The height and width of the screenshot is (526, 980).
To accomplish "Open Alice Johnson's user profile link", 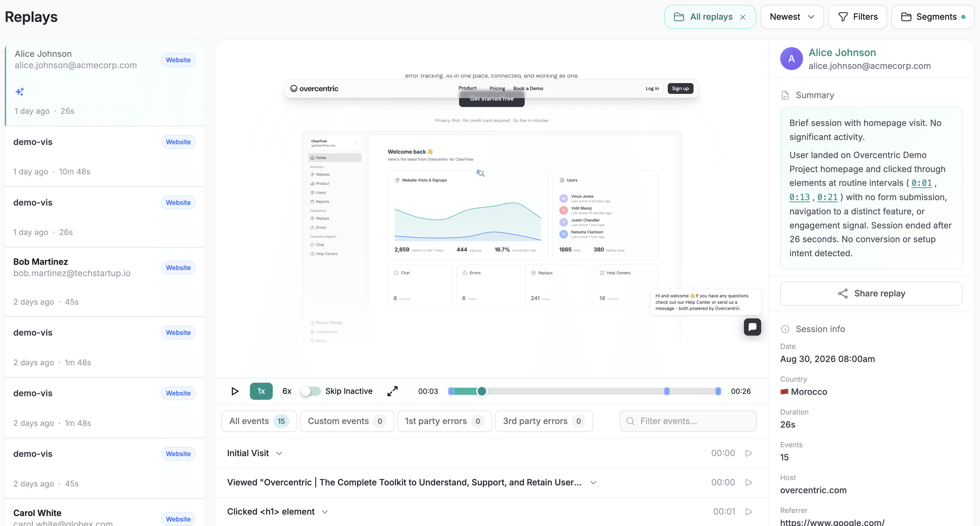I will point(842,53).
